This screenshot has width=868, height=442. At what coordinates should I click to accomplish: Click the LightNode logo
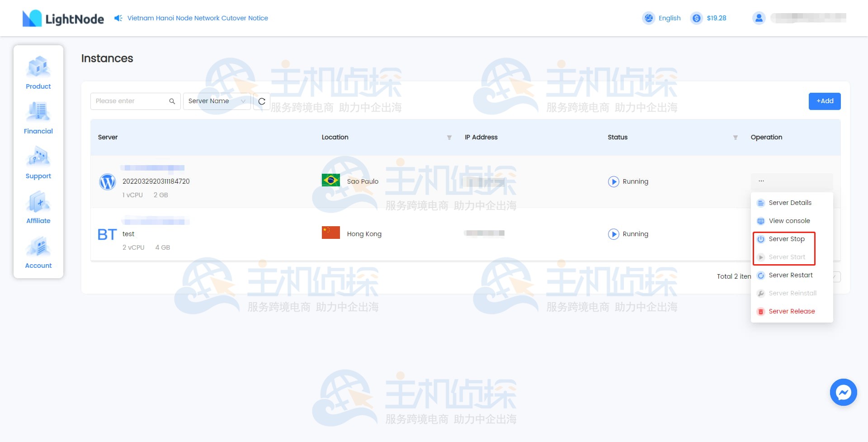click(x=62, y=18)
